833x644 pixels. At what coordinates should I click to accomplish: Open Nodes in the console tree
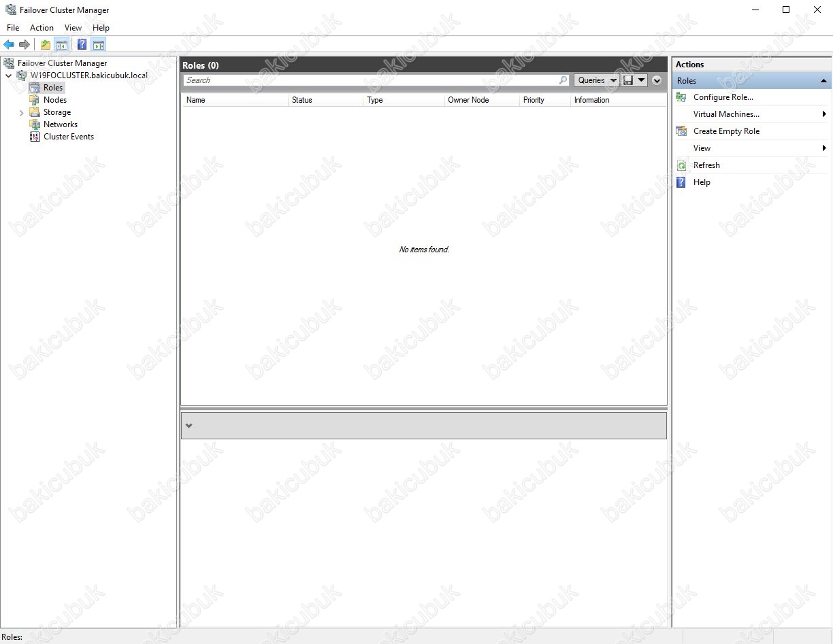(x=55, y=100)
